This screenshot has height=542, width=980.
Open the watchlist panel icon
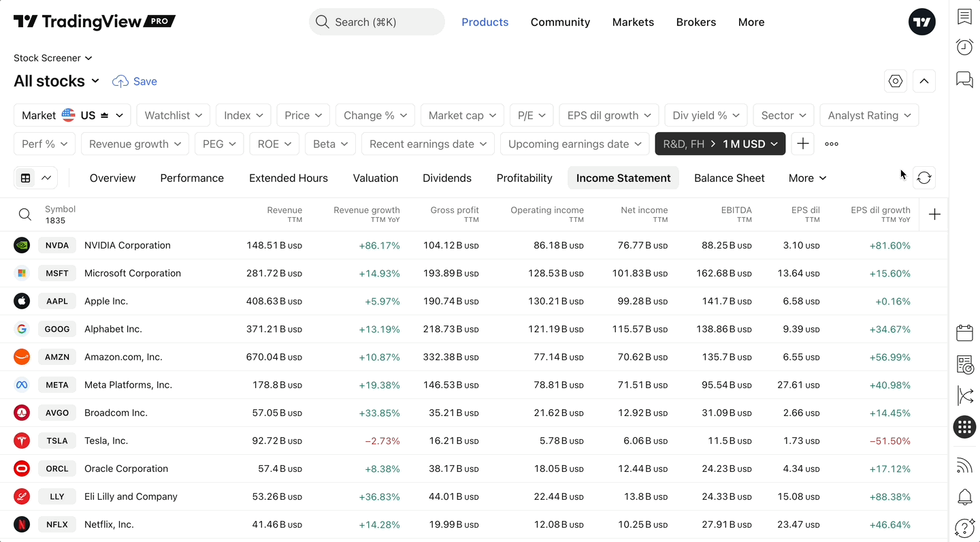(964, 16)
